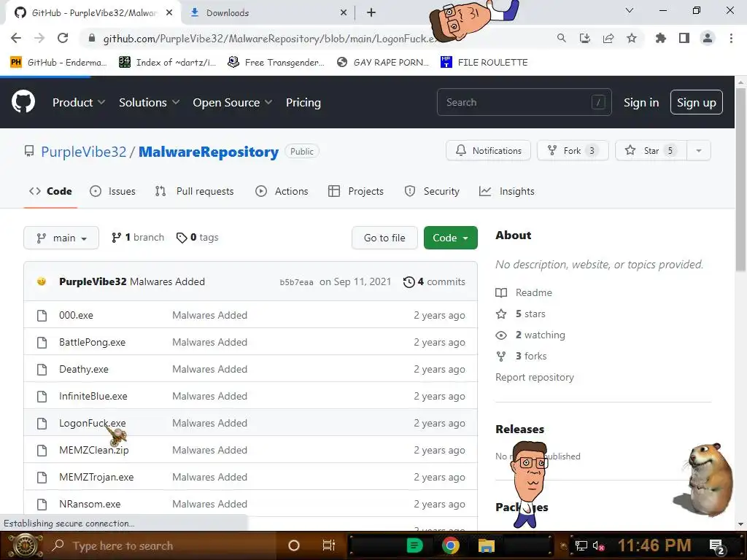Open the file 000.exe
This screenshot has width=747, height=560.
point(76,315)
